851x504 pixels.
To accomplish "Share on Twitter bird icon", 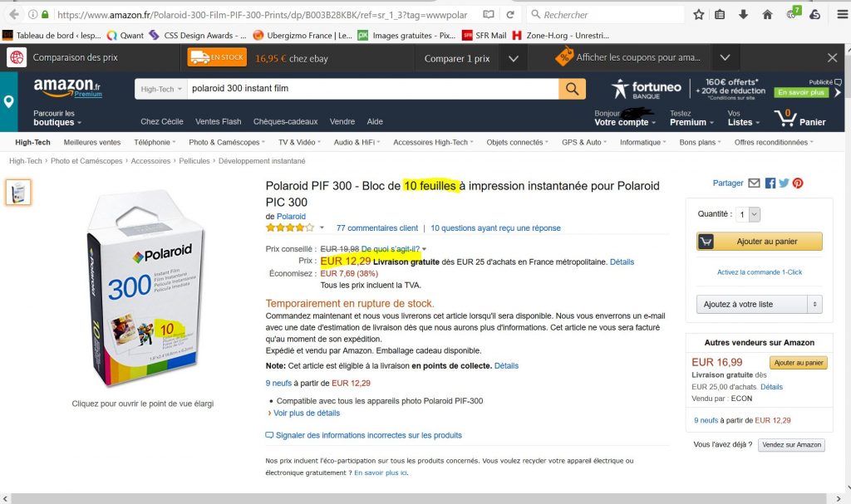I will point(784,183).
